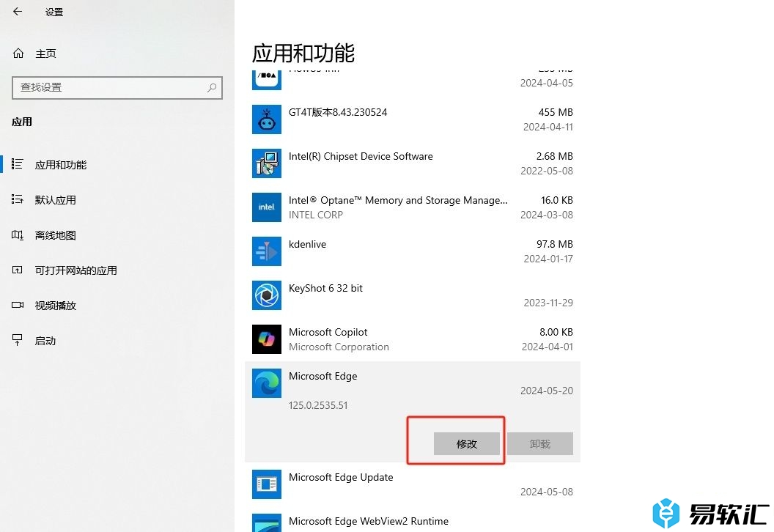Open the 默认应用 settings page
This screenshot has height=532, width=774.
point(55,200)
